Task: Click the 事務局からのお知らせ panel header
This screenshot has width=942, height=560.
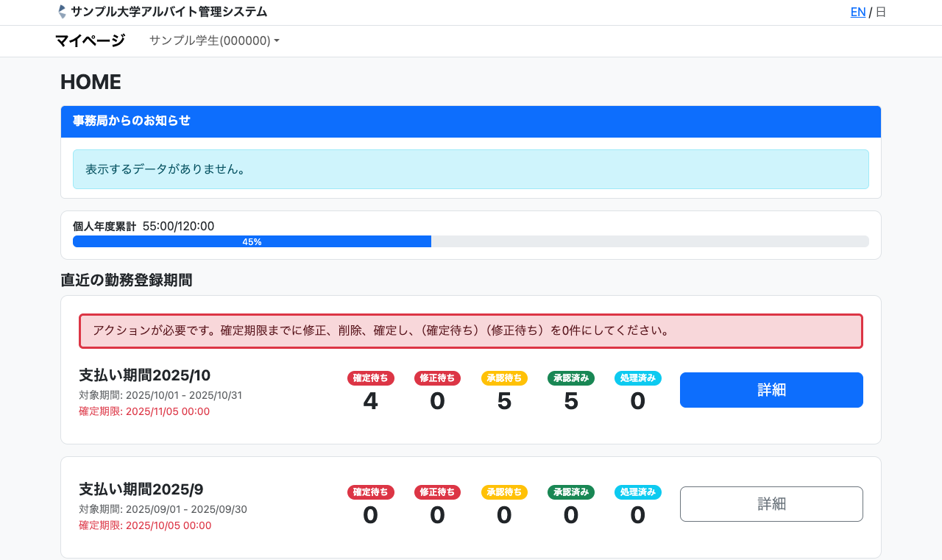Action: pos(471,121)
